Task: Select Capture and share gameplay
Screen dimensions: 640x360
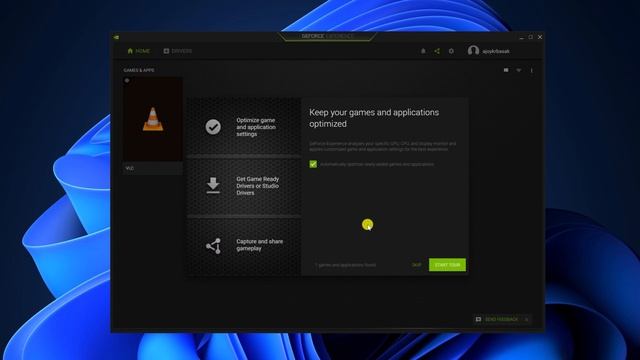Action: (x=244, y=246)
